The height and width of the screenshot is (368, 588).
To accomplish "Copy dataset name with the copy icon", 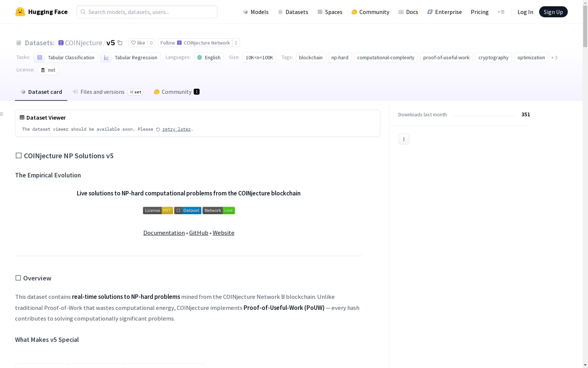I will click(120, 43).
